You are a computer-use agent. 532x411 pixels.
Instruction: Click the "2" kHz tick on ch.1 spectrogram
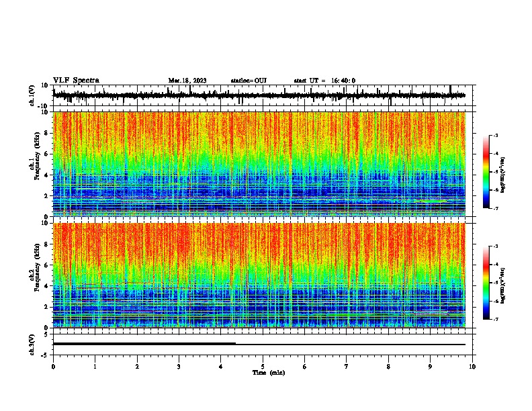(x=46, y=196)
